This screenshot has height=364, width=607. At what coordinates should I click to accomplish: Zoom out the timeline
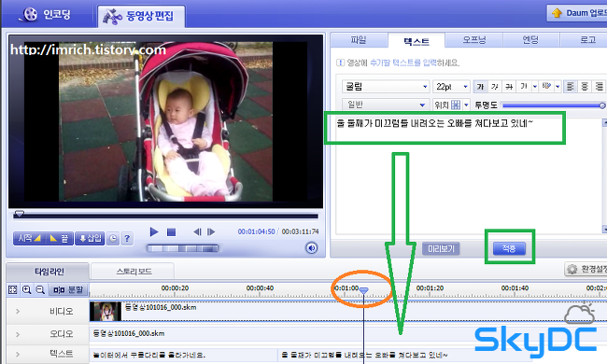click(40, 289)
